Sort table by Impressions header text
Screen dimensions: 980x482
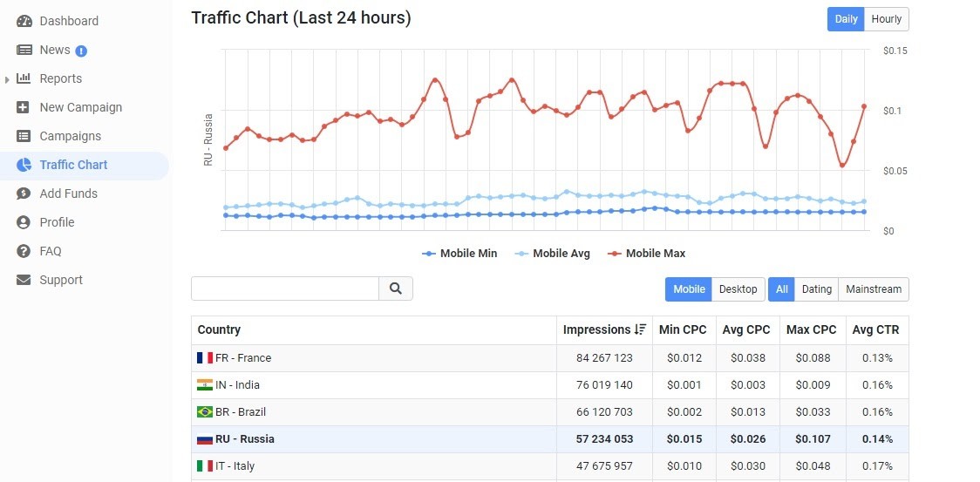tap(597, 329)
